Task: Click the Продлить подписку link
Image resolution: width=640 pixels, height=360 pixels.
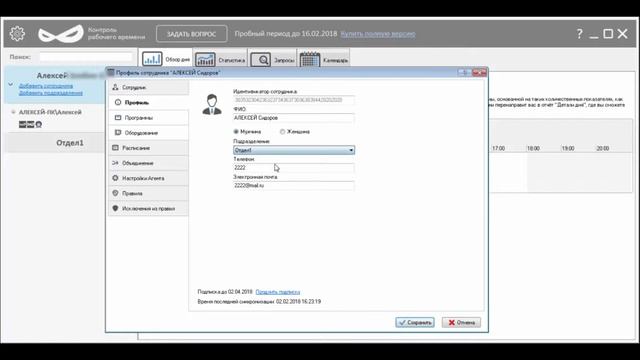Action: [278, 292]
